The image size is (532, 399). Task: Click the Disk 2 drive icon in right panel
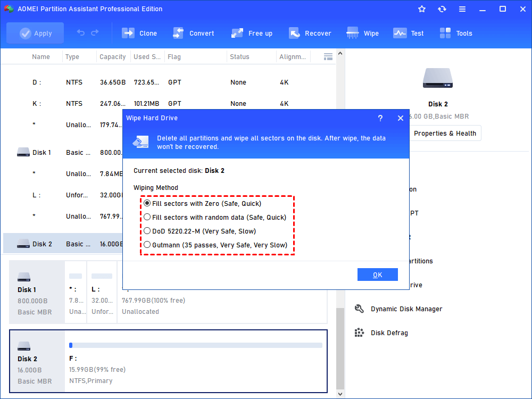click(x=438, y=78)
